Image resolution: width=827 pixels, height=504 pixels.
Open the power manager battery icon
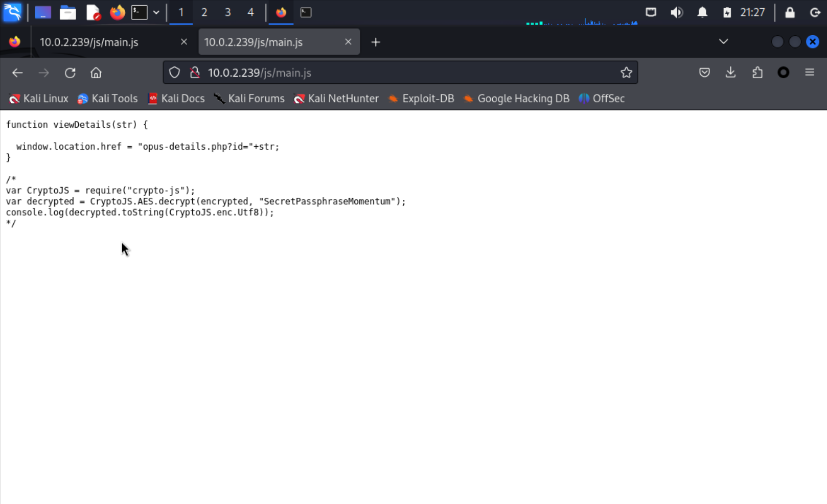[x=727, y=12]
